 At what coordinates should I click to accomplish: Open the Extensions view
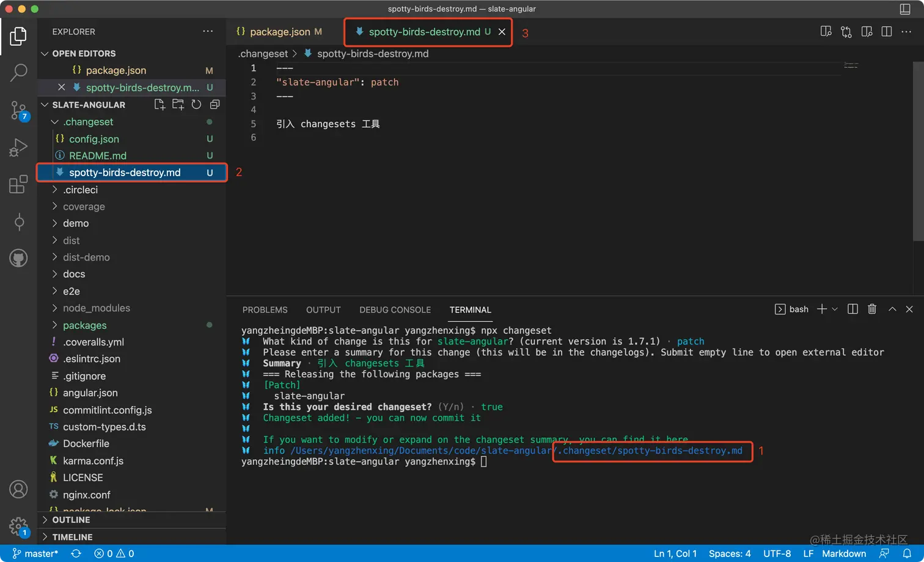(x=18, y=184)
